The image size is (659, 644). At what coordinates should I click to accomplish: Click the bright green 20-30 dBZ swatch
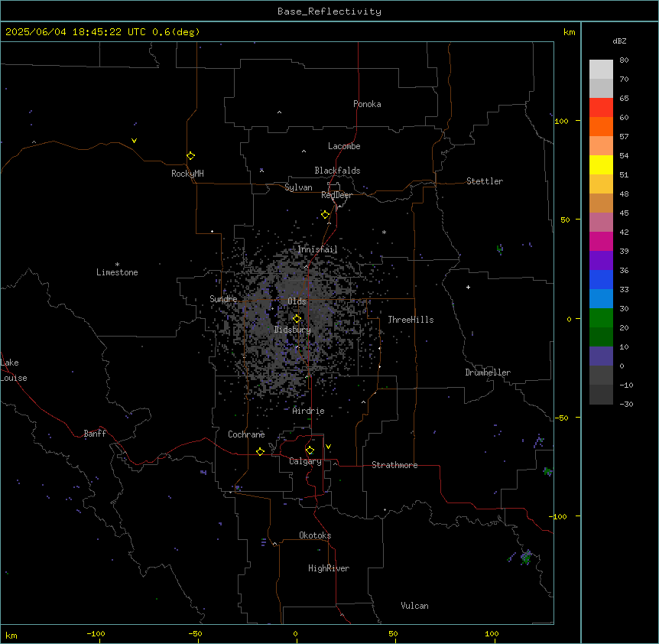601,318
